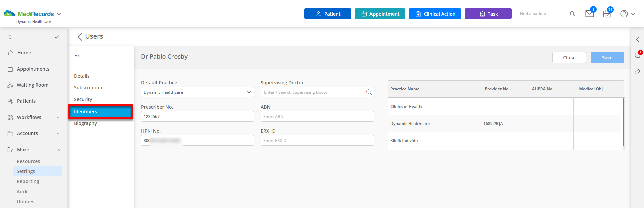This screenshot has height=208, width=644.
Task: Open Waiting Room in the sidebar
Action: pyautogui.click(x=33, y=85)
